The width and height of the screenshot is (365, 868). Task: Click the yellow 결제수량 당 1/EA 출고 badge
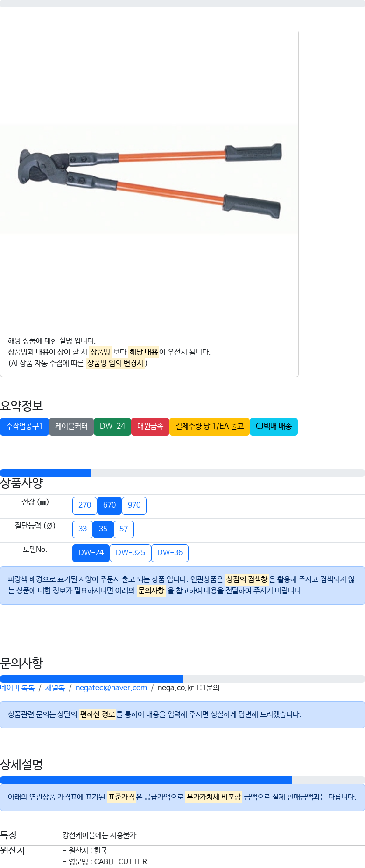210,426
